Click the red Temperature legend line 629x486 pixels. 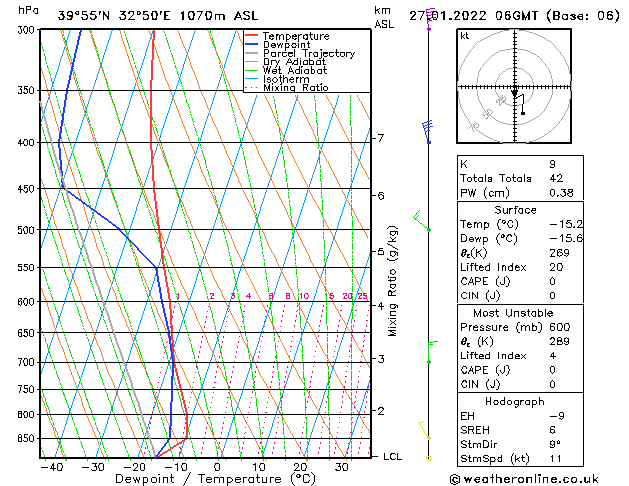(252, 36)
